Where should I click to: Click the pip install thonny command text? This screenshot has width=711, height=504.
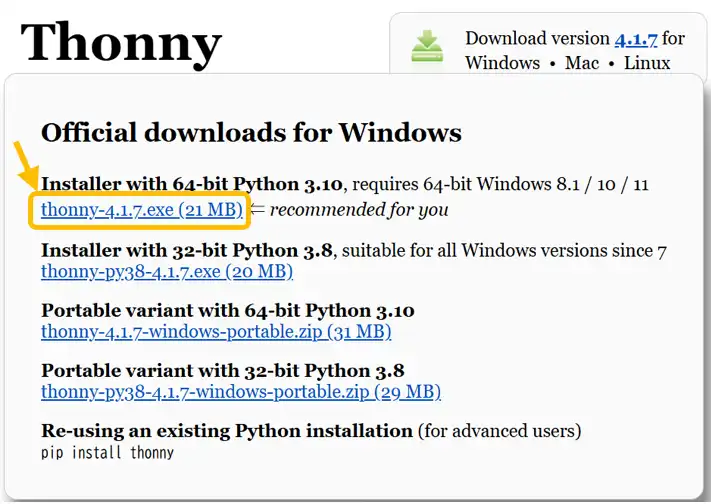[107, 453]
